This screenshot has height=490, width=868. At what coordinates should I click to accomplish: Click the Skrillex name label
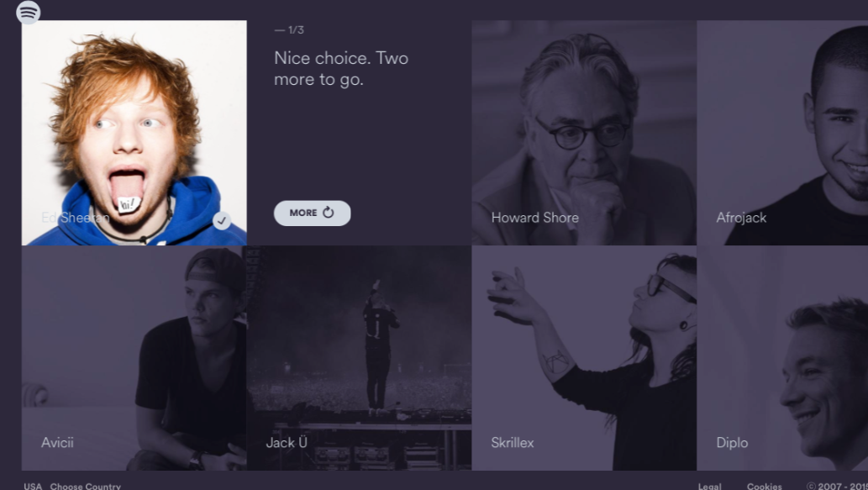coord(513,443)
